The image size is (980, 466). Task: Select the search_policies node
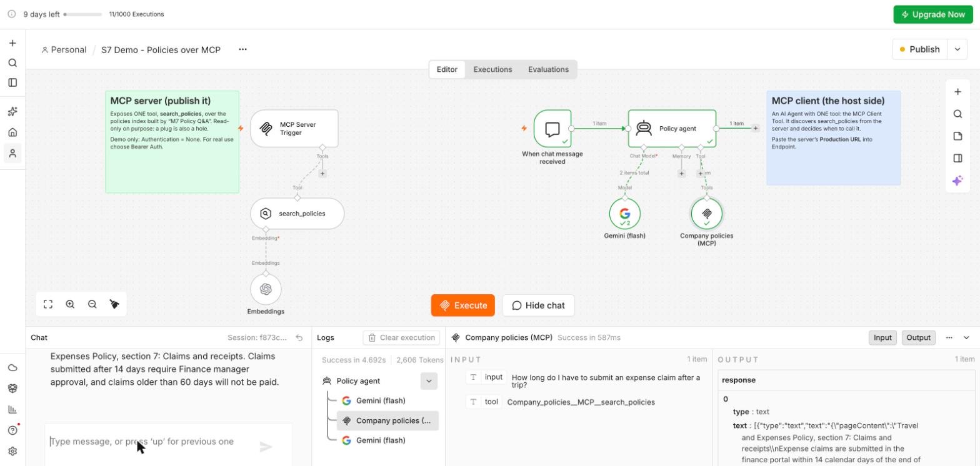click(x=297, y=214)
